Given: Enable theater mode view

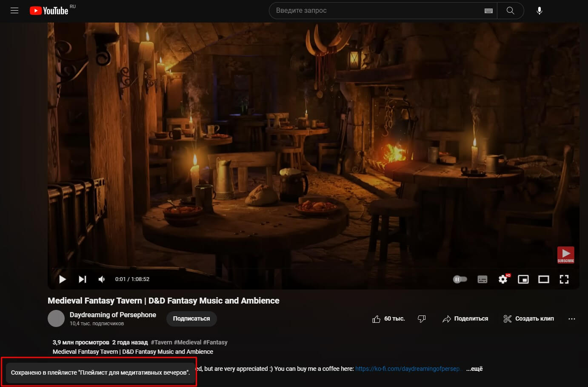Looking at the screenshot, I should [x=544, y=279].
